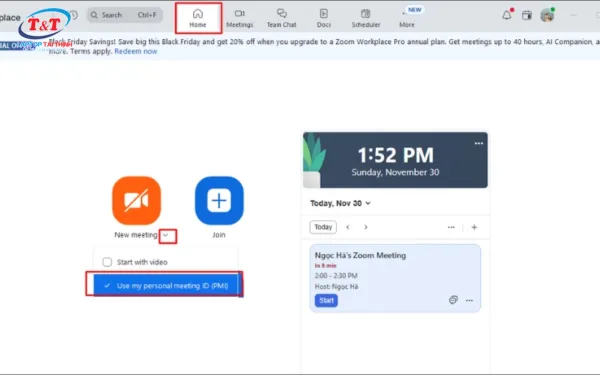600x375 pixels.
Task: Open the clock card three-dot menu
Action: (x=479, y=143)
